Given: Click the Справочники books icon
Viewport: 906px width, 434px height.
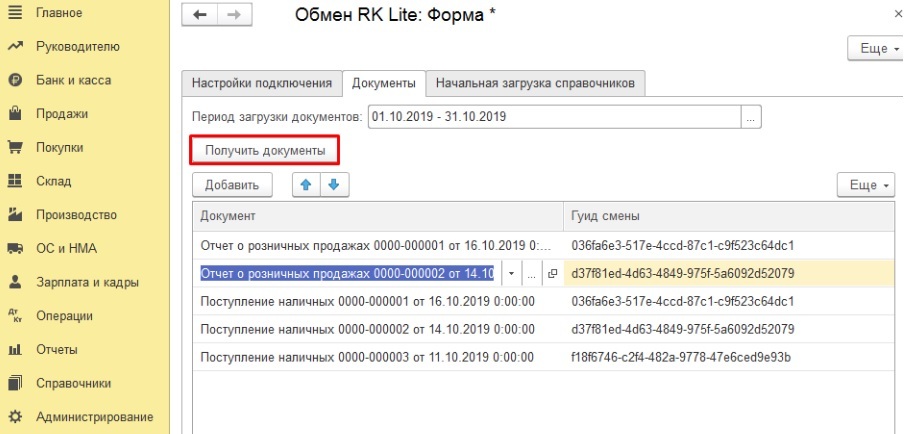Looking at the screenshot, I should pos(15,383).
